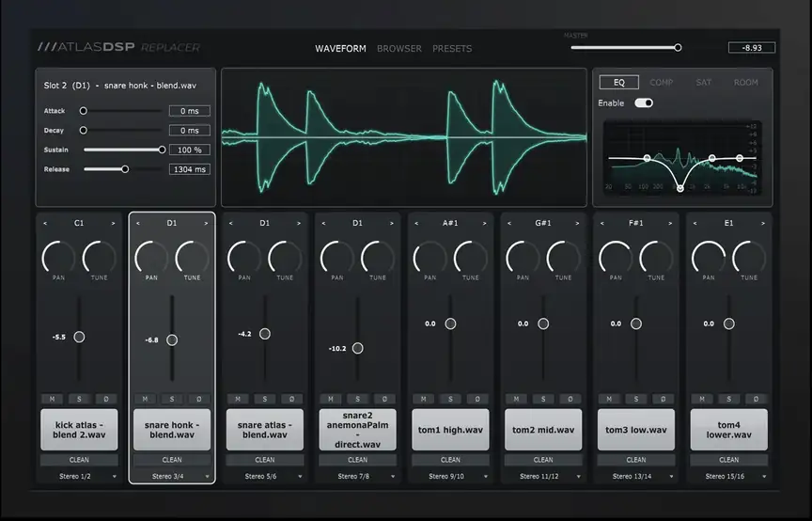Viewport: 812px width, 521px height.
Task: Mute the tom2 mid slot
Action: 516,399
